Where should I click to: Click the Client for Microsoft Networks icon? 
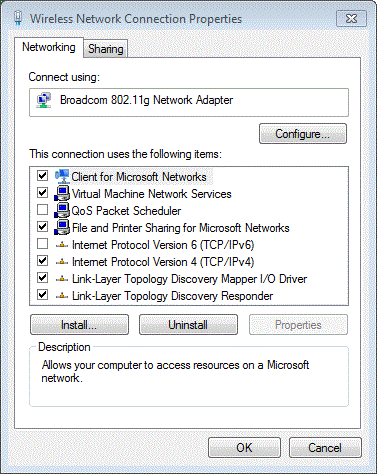pyautogui.click(x=62, y=176)
